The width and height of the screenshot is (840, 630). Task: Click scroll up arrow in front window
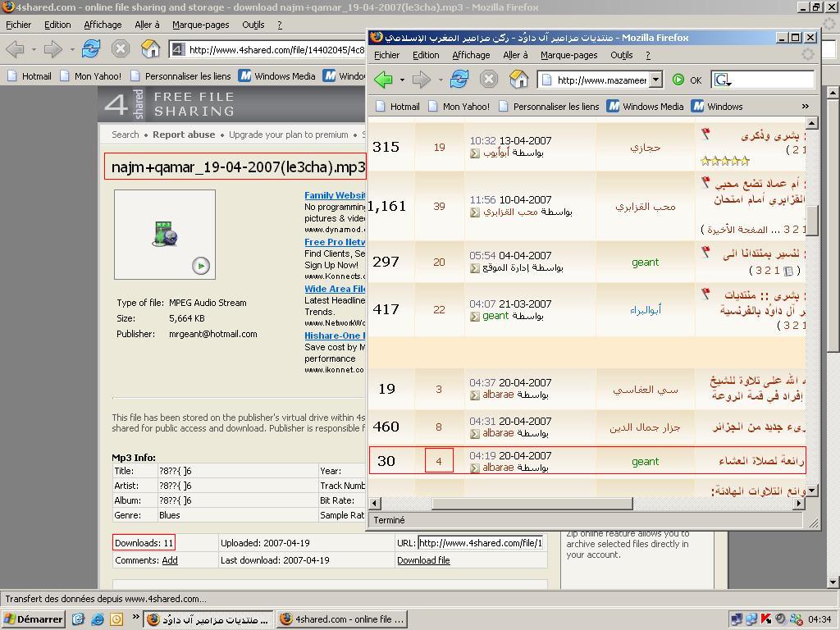pos(811,124)
